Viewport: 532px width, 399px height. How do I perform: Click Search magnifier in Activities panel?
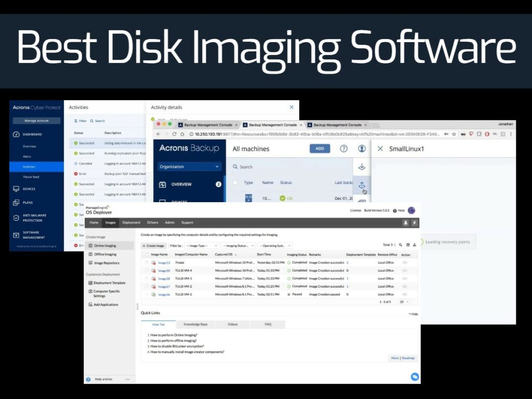[92, 121]
